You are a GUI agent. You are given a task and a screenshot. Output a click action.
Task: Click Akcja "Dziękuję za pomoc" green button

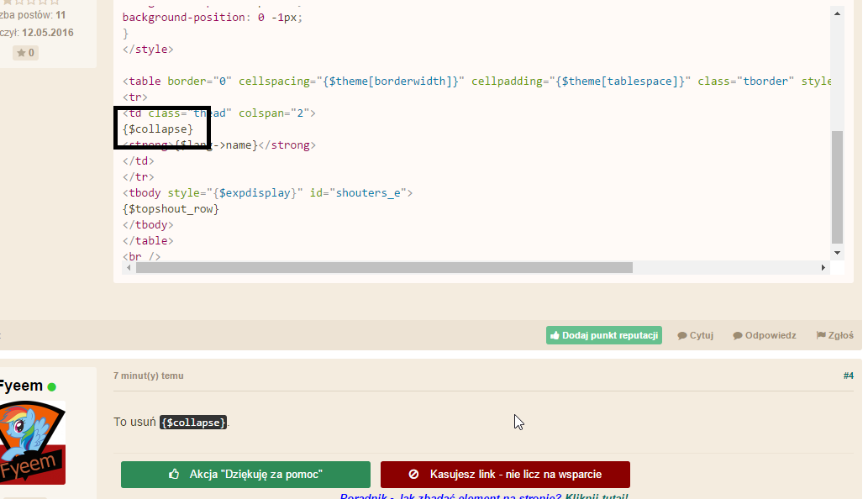coord(246,475)
